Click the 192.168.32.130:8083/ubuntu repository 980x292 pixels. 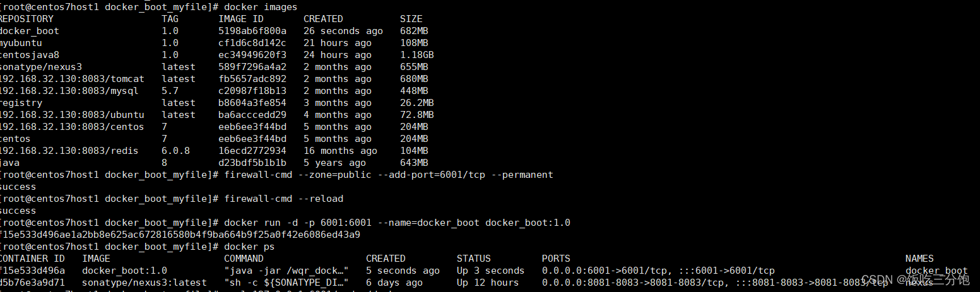72,115
